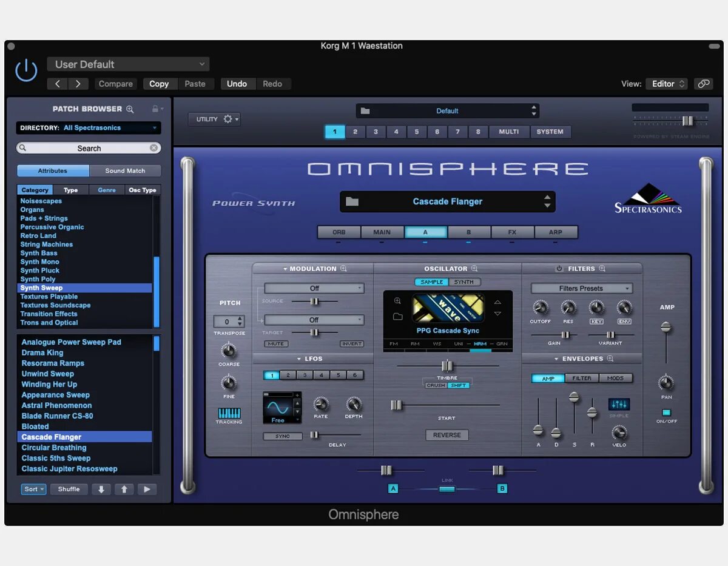Click the REVERSE button under Start
This screenshot has height=566, width=728.
coord(447,435)
